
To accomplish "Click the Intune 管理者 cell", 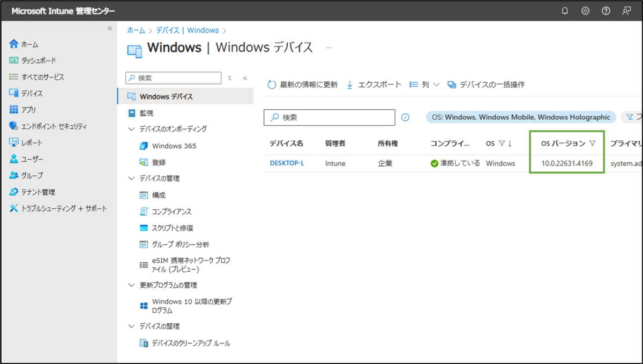I will pos(335,163).
